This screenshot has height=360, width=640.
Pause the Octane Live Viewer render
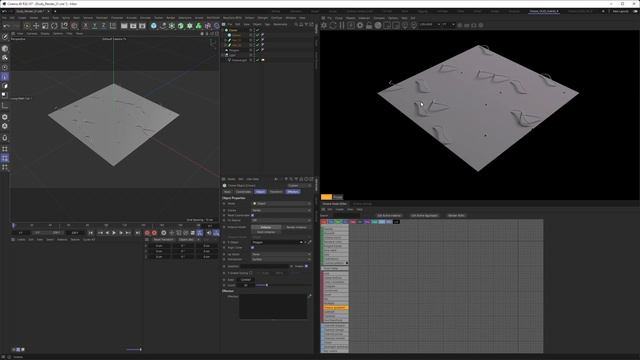[x=342, y=25]
